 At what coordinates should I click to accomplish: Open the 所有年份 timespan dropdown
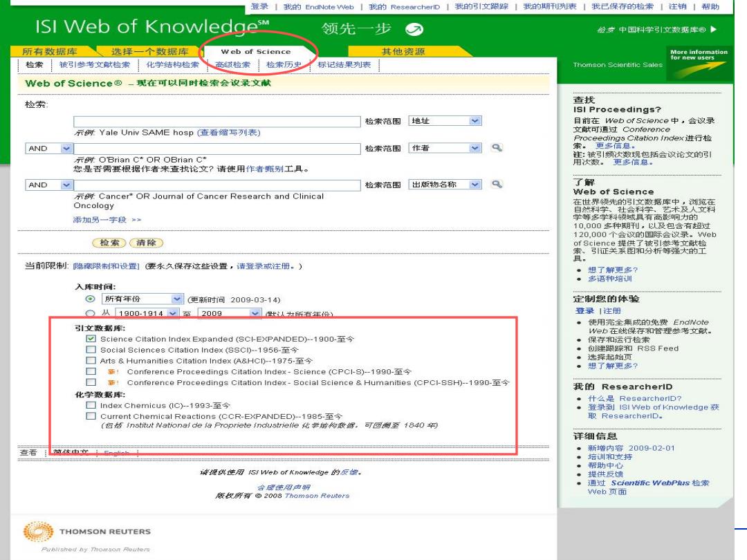pyautogui.click(x=142, y=299)
